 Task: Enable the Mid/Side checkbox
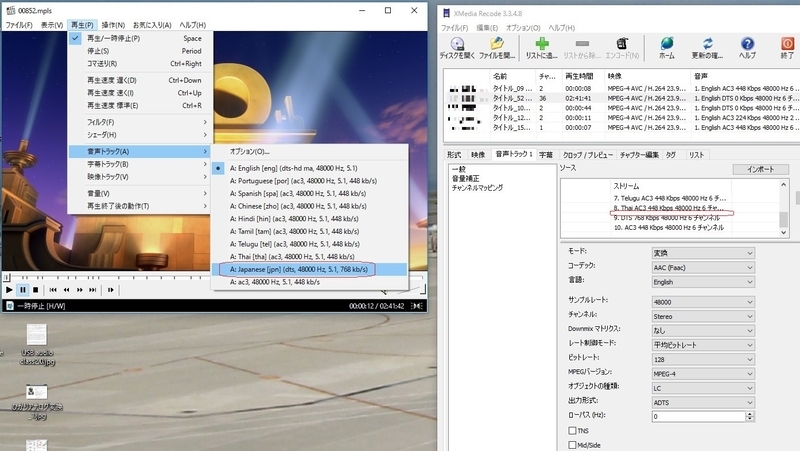click(572, 445)
